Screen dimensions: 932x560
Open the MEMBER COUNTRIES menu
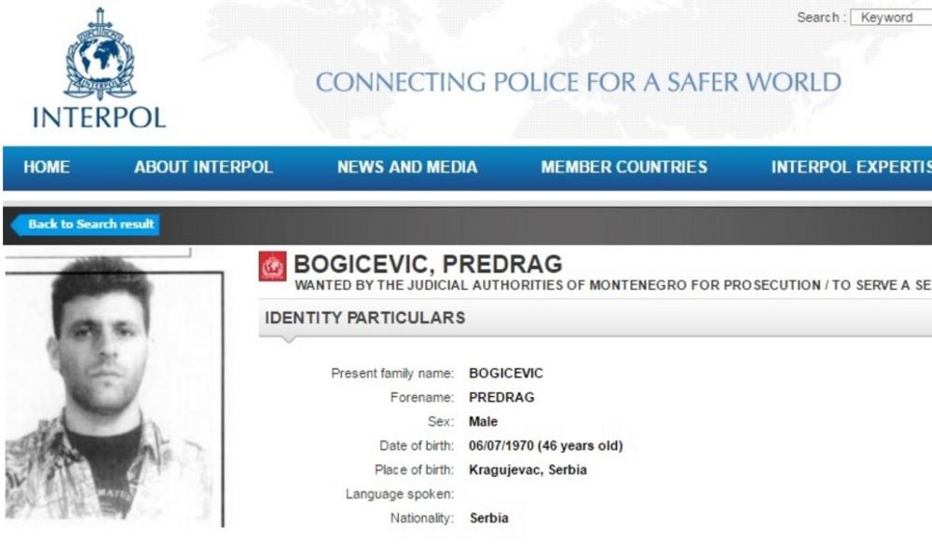pos(624,168)
